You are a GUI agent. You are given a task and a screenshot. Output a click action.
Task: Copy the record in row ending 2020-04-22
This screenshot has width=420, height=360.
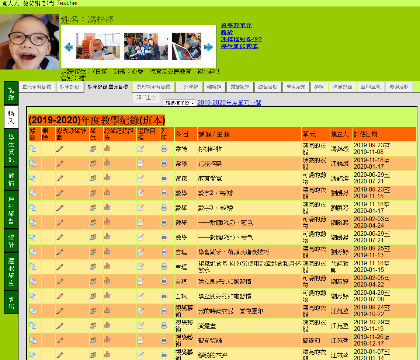coord(33,281)
